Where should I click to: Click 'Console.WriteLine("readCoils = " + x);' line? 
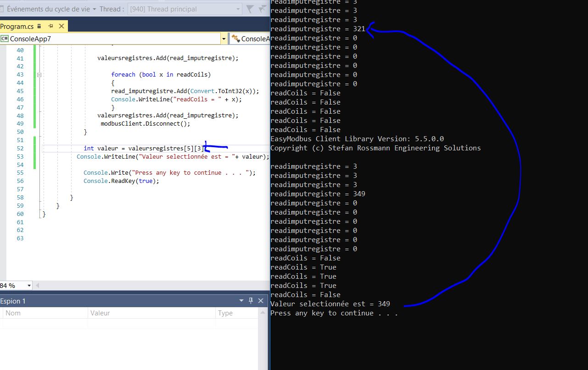(x=176, y=99)
